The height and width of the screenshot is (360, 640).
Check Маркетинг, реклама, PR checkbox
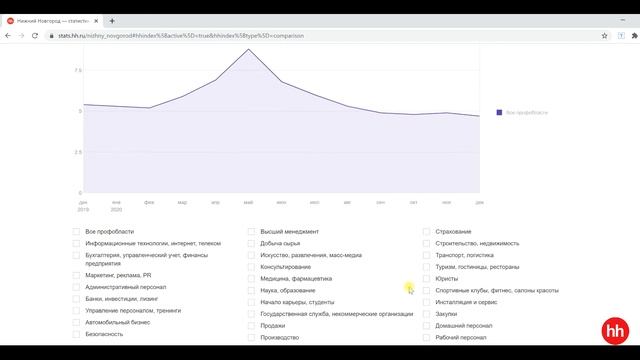pyautogui.click(x=76, y=275)
